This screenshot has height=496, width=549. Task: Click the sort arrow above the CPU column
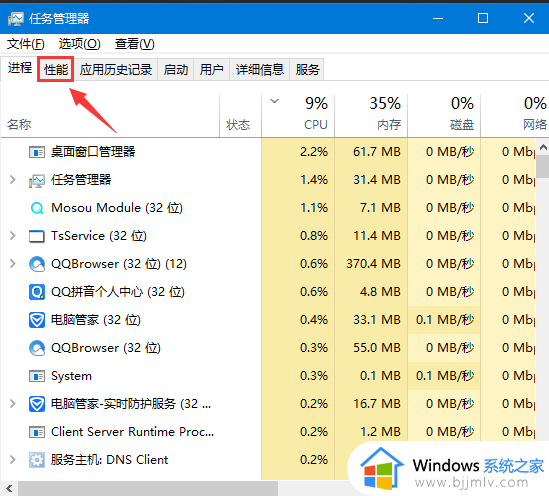point(275,101)
